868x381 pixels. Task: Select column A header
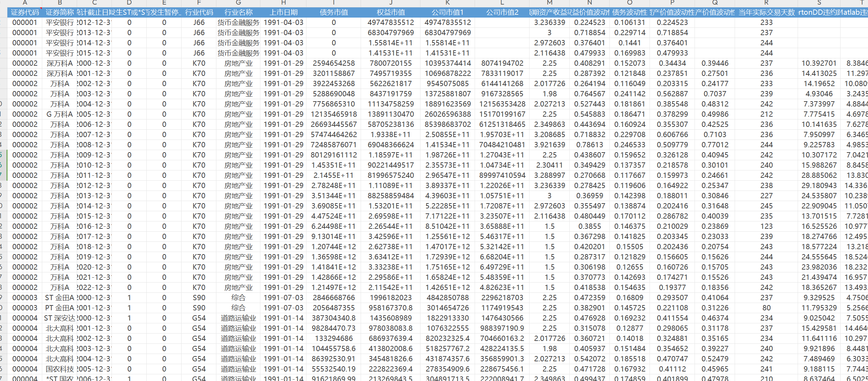[24, 3]
